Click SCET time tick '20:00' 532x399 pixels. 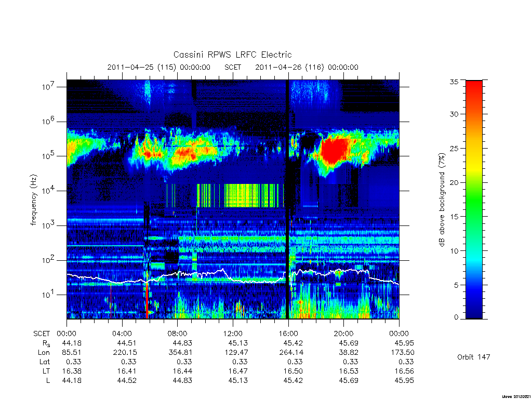(x=343, y=334)
